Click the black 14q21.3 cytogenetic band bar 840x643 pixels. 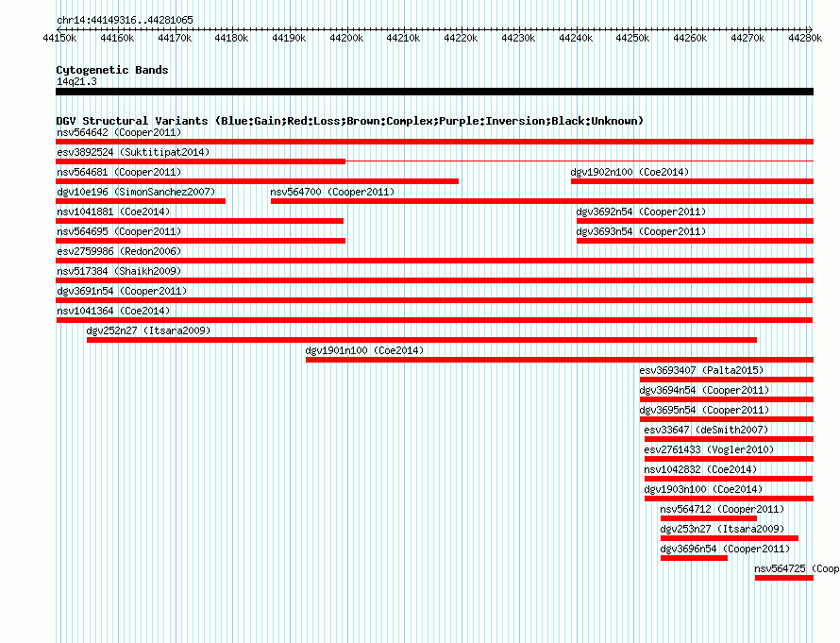click(x=434, y=92)
